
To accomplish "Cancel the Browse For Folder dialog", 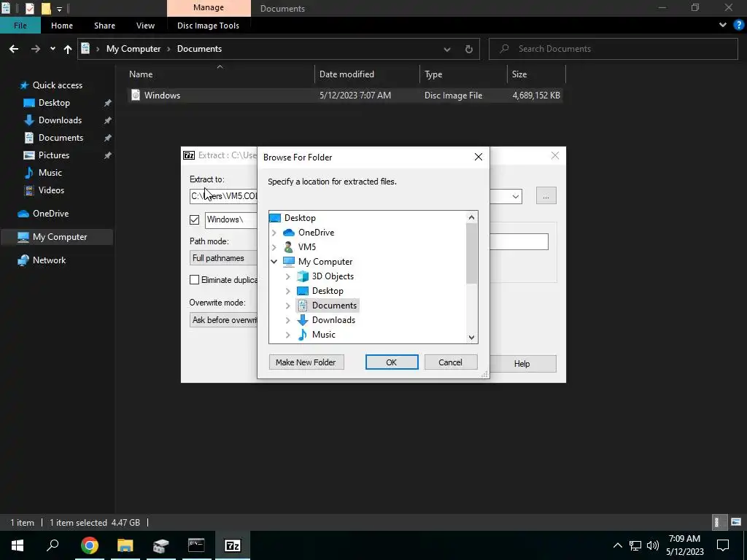I will coord(450,362).
